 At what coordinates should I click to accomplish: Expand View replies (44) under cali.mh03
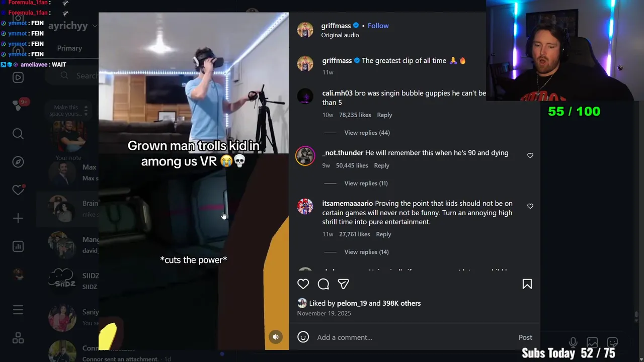coord(367,133)
